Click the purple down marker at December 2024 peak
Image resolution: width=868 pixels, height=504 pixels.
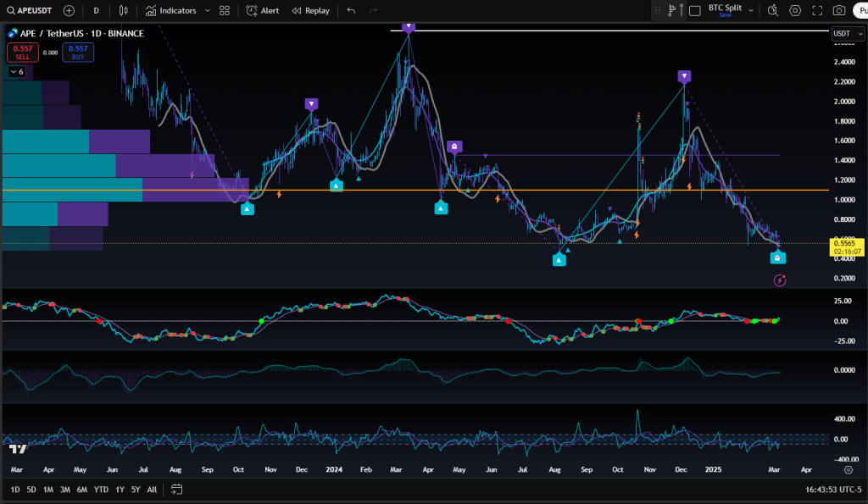pyautogui.click(x=684, y=76)
